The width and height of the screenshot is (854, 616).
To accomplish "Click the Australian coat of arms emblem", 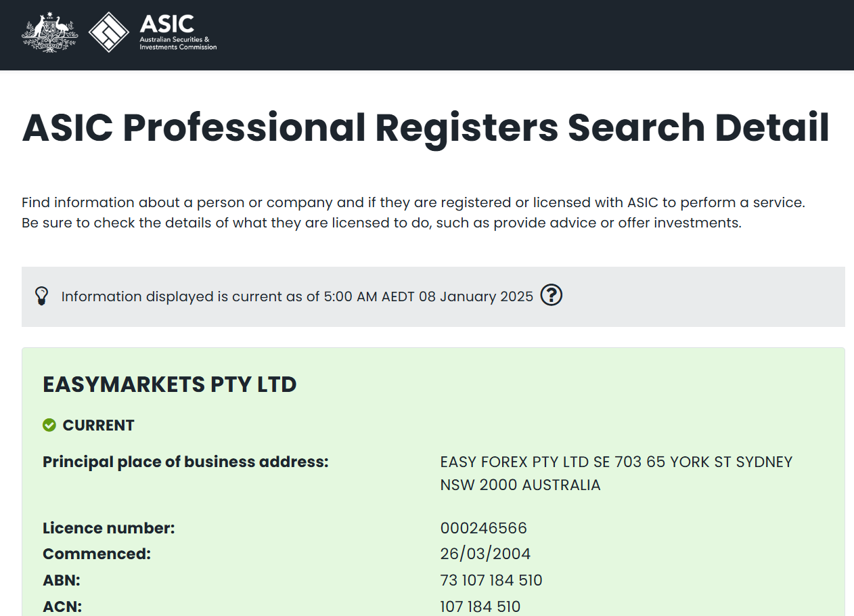I will point(50,32).
